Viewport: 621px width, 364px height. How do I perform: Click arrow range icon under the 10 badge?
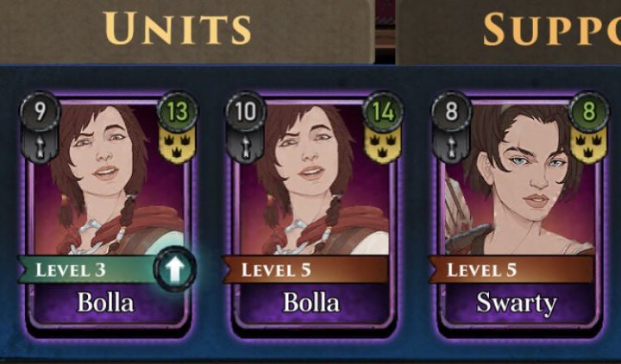point(246,146)
